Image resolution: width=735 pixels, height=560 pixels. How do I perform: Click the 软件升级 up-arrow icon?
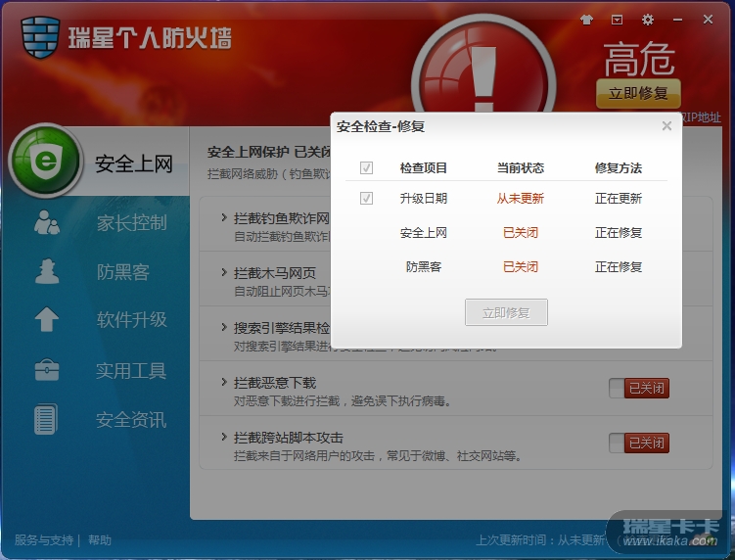point(47,319)
